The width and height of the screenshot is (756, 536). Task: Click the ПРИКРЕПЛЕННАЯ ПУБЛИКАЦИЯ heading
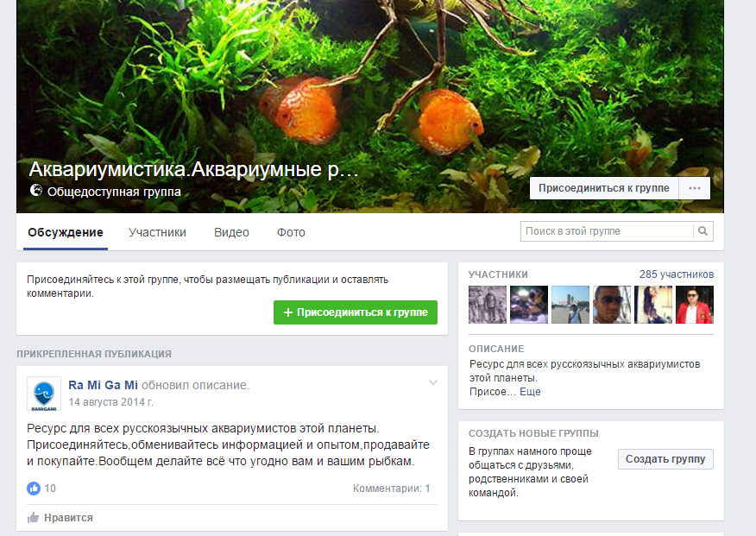pyautogui.click(x=94, y=354)
